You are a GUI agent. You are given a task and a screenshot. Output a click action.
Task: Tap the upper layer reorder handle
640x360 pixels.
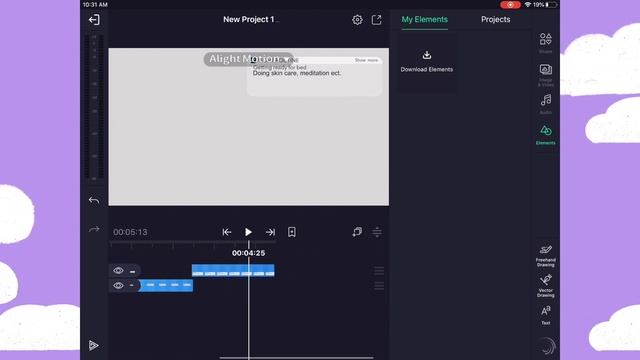tap(379, 271)
